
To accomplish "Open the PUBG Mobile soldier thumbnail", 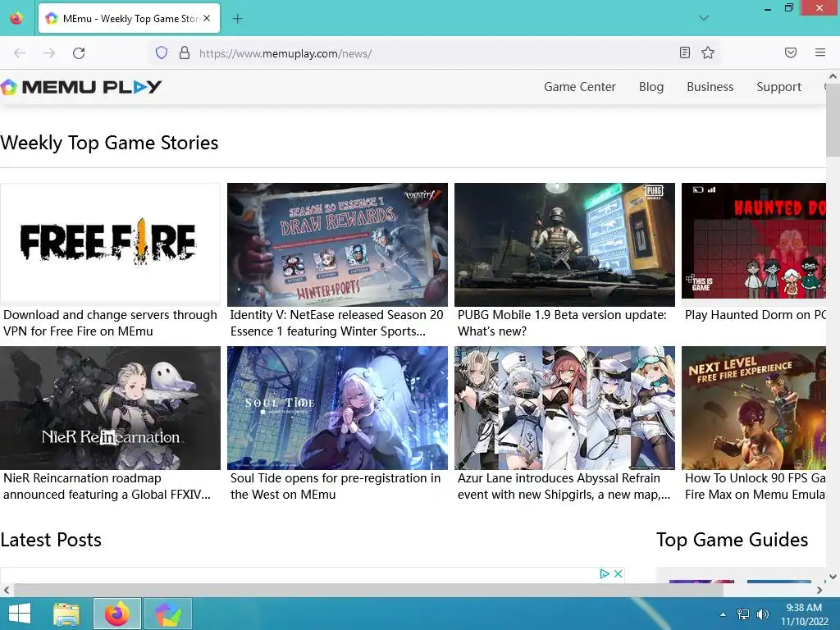I will coord(564,244).
